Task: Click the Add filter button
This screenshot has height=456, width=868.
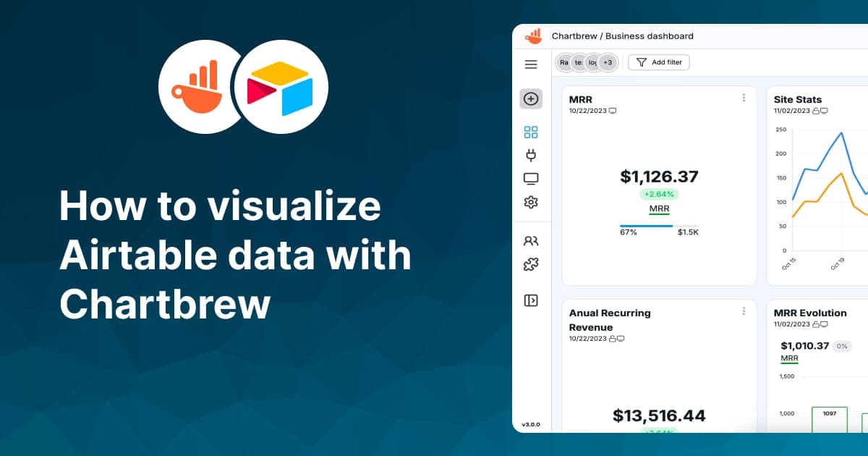Action: click(658, 62)
